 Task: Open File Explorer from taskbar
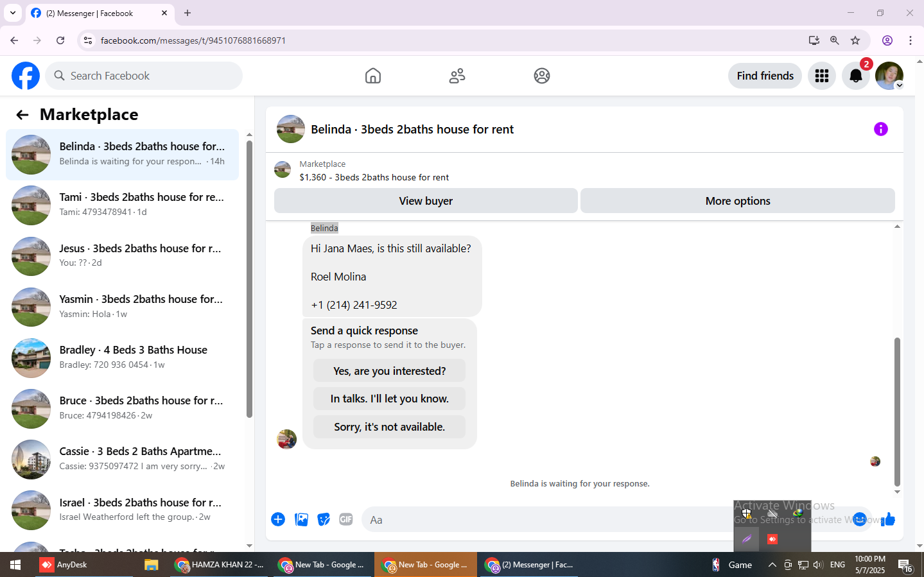tap(151, 565)
